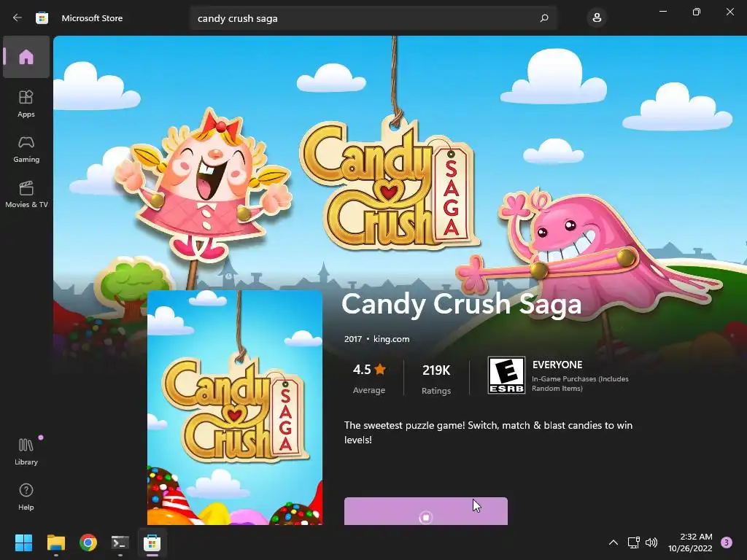Open Movies & TV section
This screenshot has height=560, width=747.
(x=26, y=194)
